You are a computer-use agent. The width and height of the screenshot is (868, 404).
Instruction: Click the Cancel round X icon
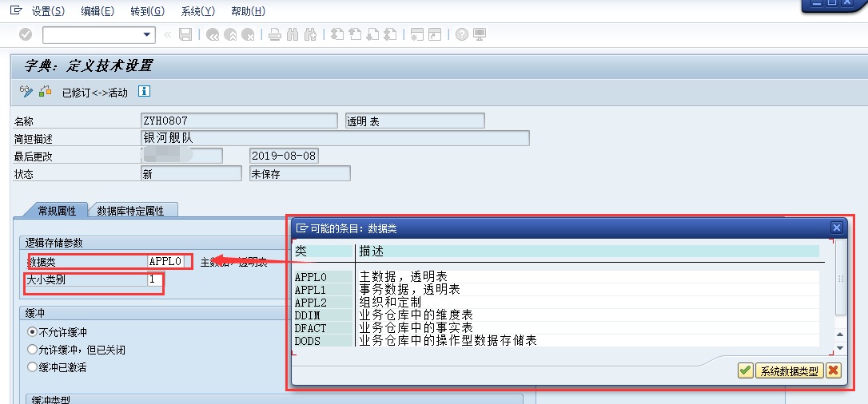click(x=248, y=35)
